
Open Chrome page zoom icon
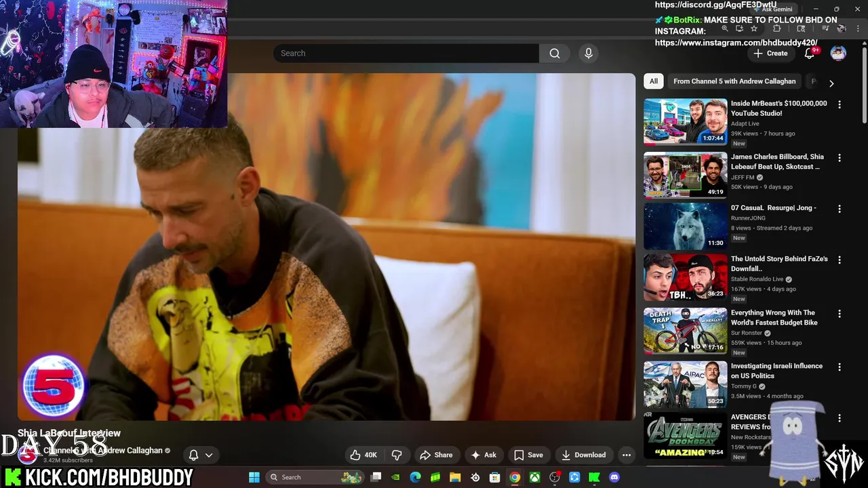pyautogui.click(x=725, y=28)
